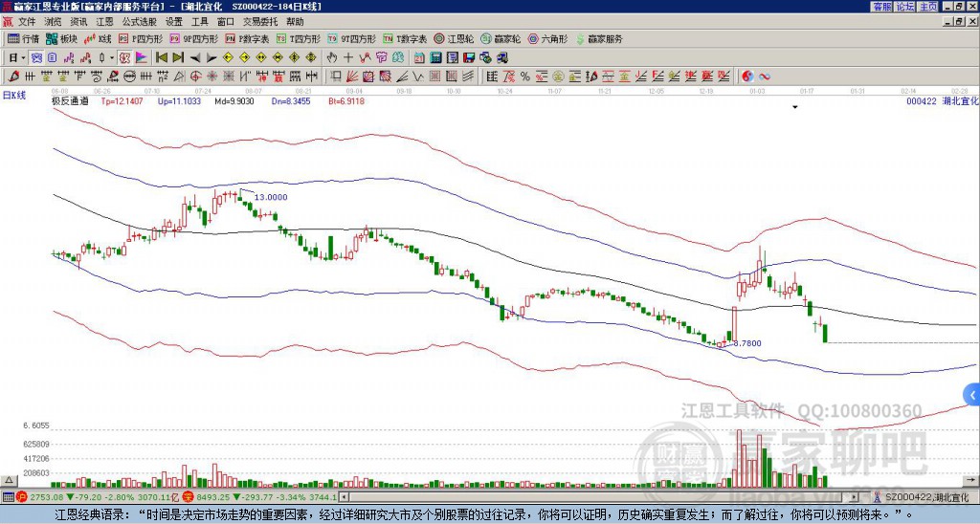Click the 13.0000 high price label
Viewport: 980px width, 524px height.
pos(271,197)
